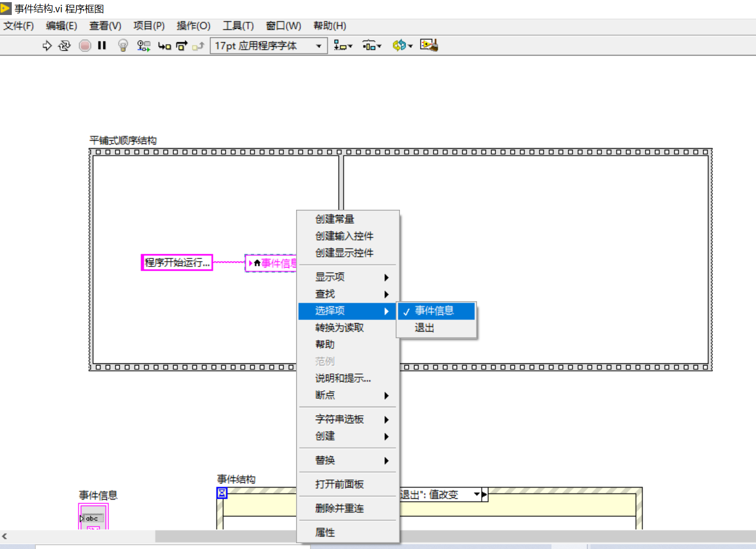The image size is (756, 549).
Task: Choose 转换为读取 from the context menu
Action: (348, 327)
